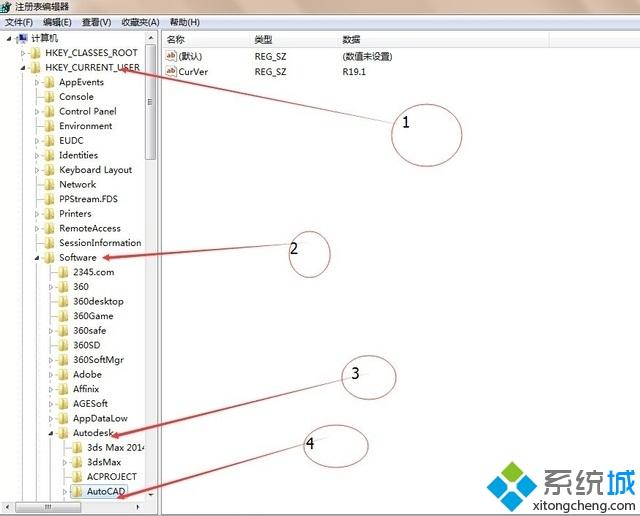Viewport: 640px width, 516px height.
Task: Click the Environment folder icon
Action: [49, 126]
